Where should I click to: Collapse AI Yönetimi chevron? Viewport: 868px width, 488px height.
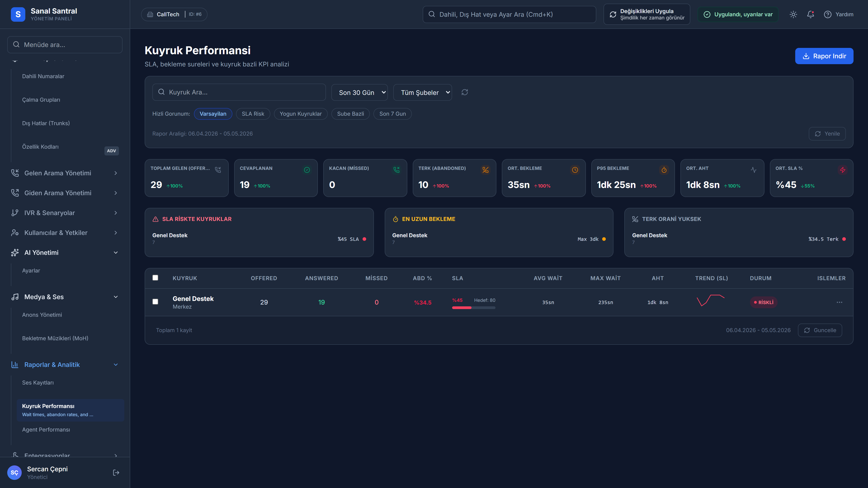tap(116, 252)
